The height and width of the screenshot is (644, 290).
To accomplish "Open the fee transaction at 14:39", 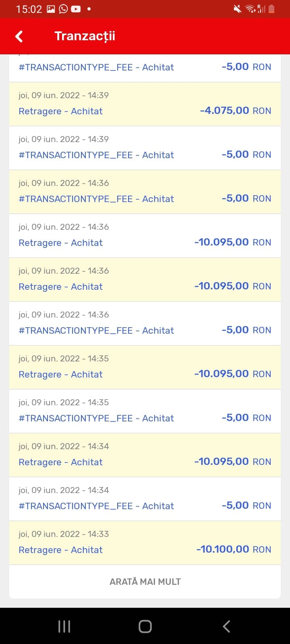I will 145,148.
